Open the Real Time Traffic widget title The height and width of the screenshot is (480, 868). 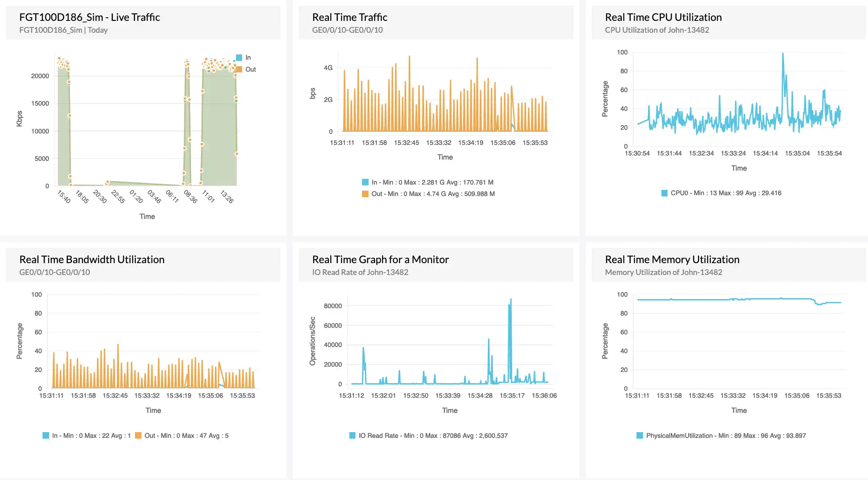pos(350,17)
